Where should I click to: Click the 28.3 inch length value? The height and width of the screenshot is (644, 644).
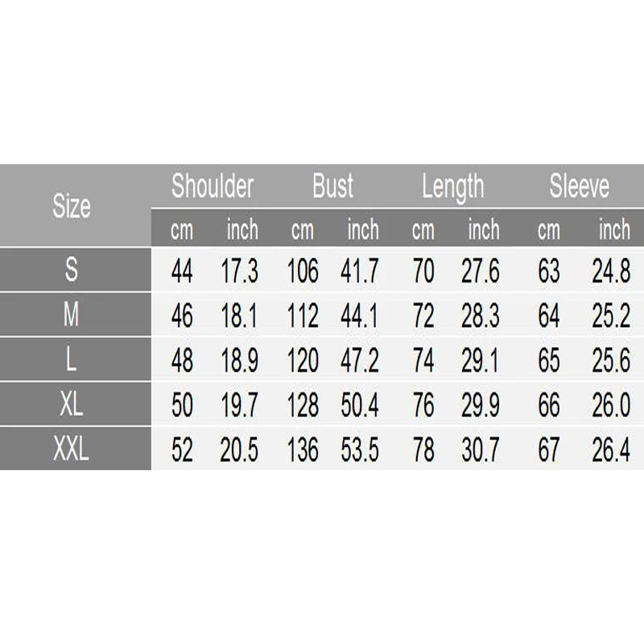tap(481, 316)
